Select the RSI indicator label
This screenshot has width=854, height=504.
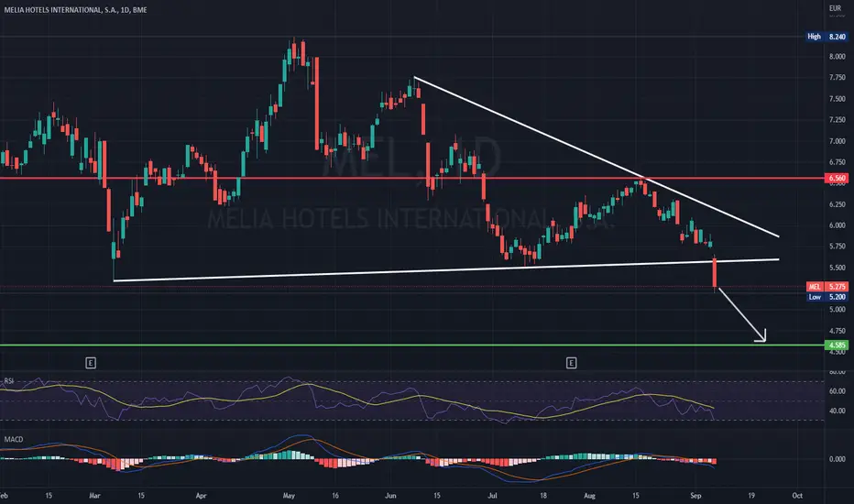(x=9, y=381)
